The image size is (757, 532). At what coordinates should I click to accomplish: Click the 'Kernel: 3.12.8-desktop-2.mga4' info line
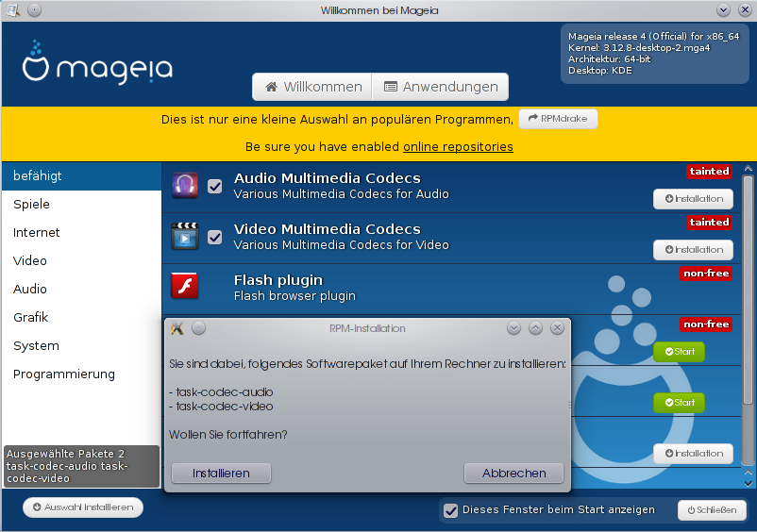[x=639, y=48]
